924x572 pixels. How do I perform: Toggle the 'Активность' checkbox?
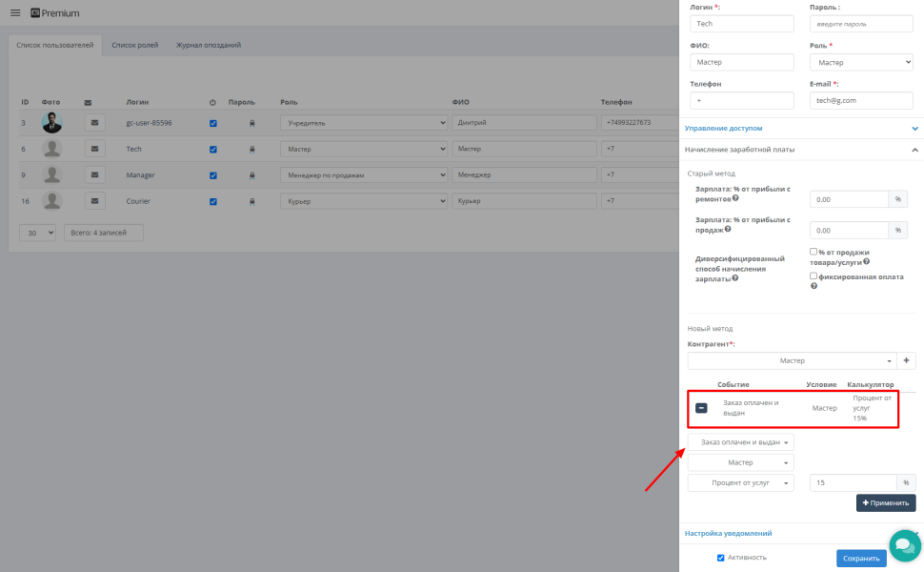click(x=720, y=558)
